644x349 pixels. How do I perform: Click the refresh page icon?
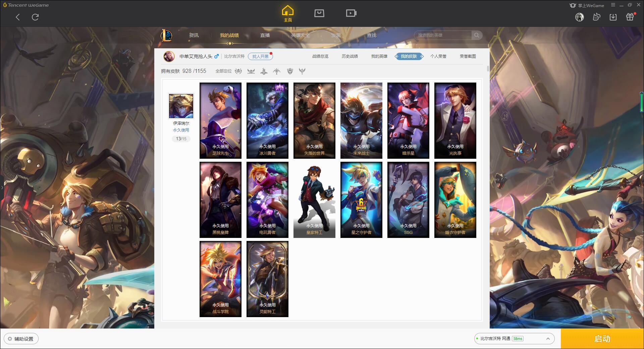coord(35,17)
